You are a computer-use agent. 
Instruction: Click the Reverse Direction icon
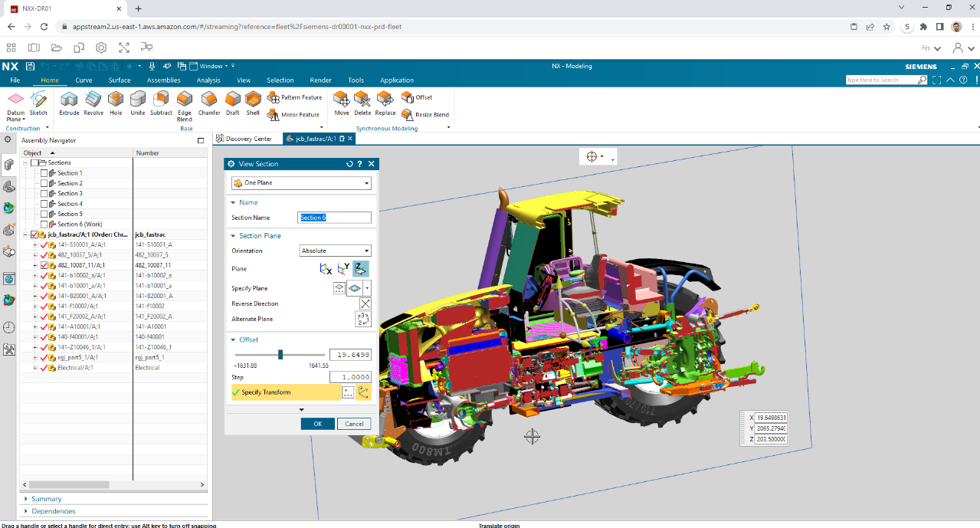pos(365,303)
